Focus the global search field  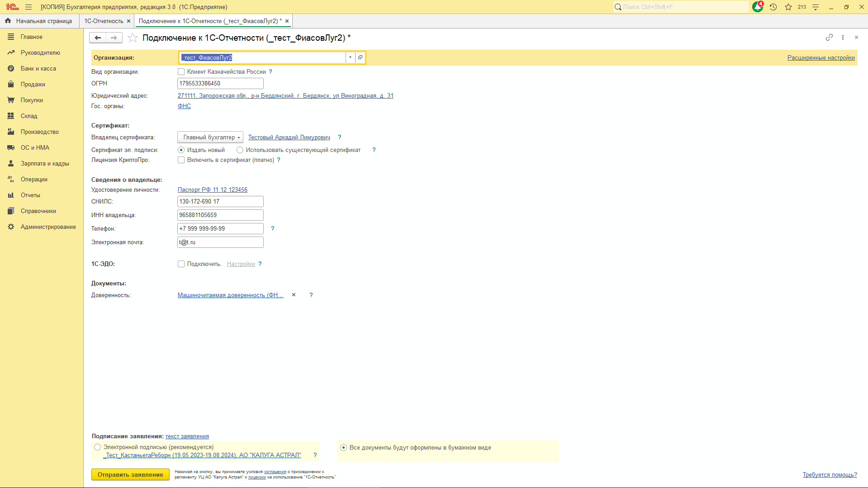681,7
